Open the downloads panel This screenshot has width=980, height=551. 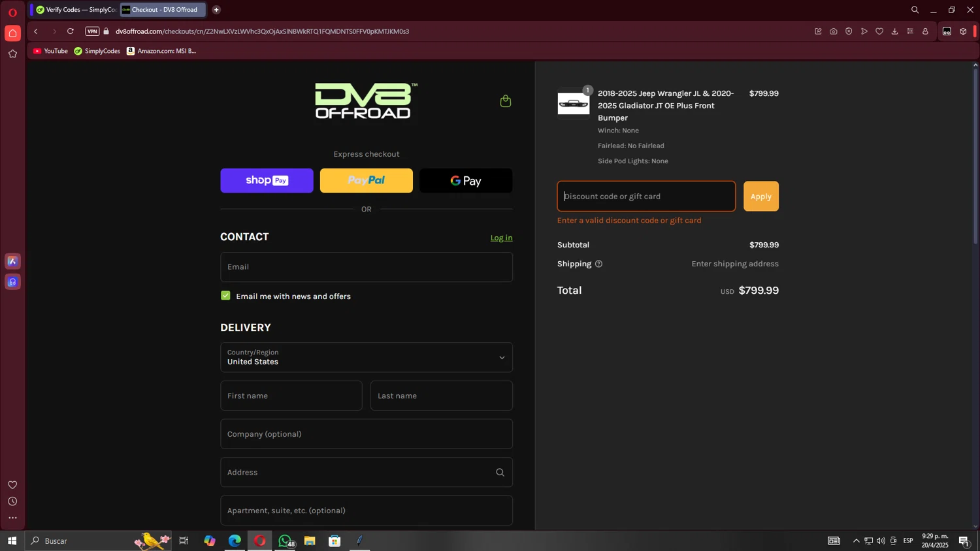click(x=894, y=31)
